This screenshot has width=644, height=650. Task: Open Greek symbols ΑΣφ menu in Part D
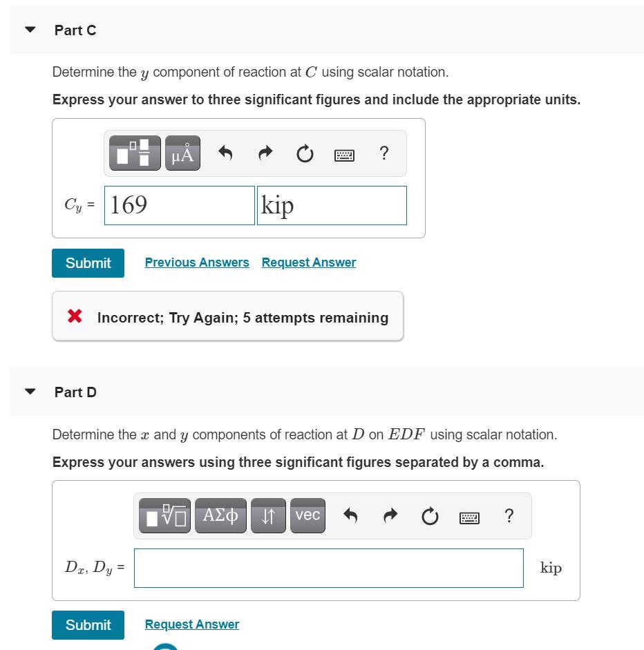[220, 516]
